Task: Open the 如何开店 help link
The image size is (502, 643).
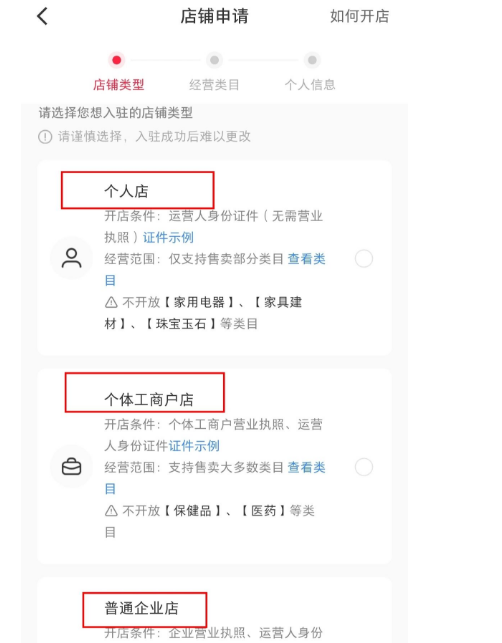Action: (360, 16)
